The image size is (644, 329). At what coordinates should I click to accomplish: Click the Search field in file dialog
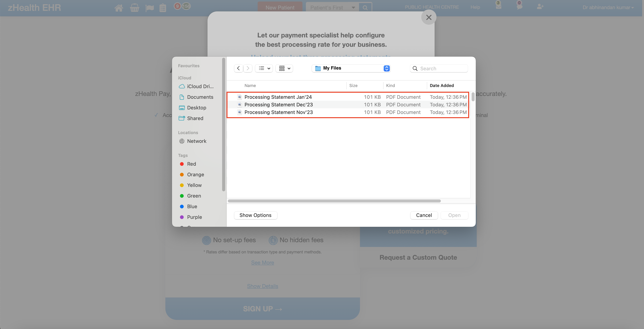tap(439, 68)
